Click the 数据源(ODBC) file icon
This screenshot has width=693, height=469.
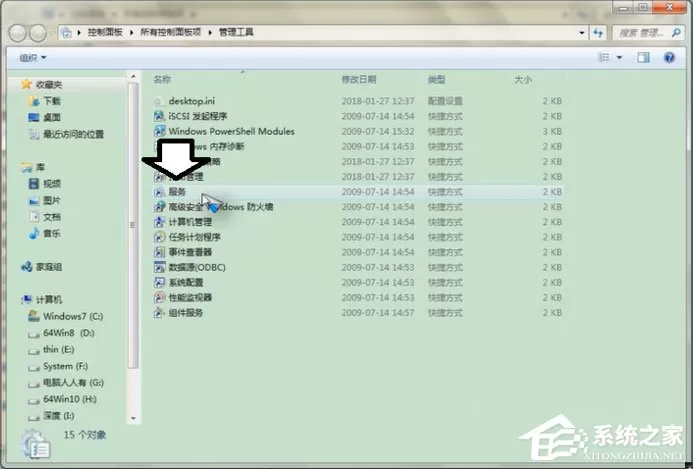tap(159, 267)
